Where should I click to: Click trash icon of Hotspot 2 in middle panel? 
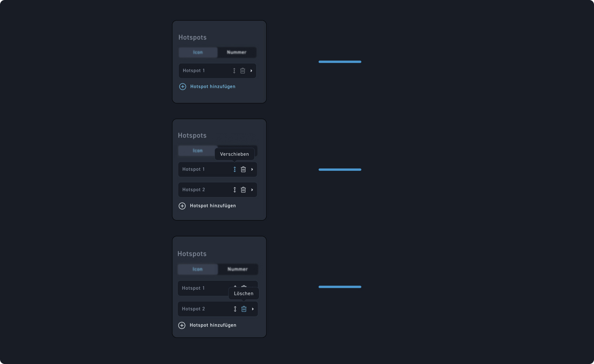243,190
